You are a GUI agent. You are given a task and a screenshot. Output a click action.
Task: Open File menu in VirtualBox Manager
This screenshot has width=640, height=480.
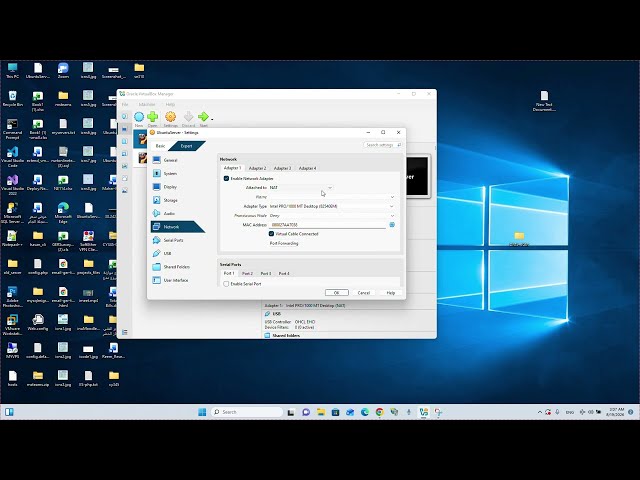(125, 104)
